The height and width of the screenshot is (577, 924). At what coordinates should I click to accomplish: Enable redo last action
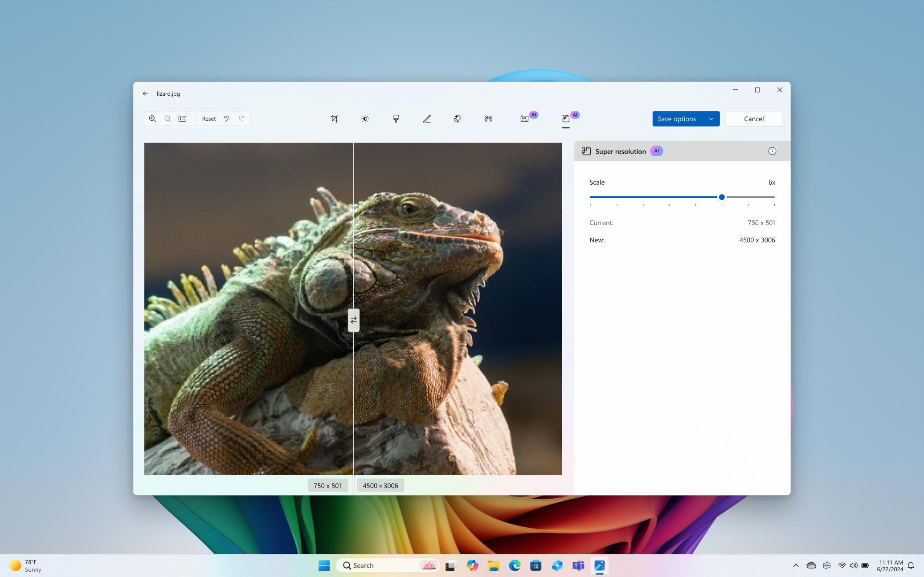241,118
